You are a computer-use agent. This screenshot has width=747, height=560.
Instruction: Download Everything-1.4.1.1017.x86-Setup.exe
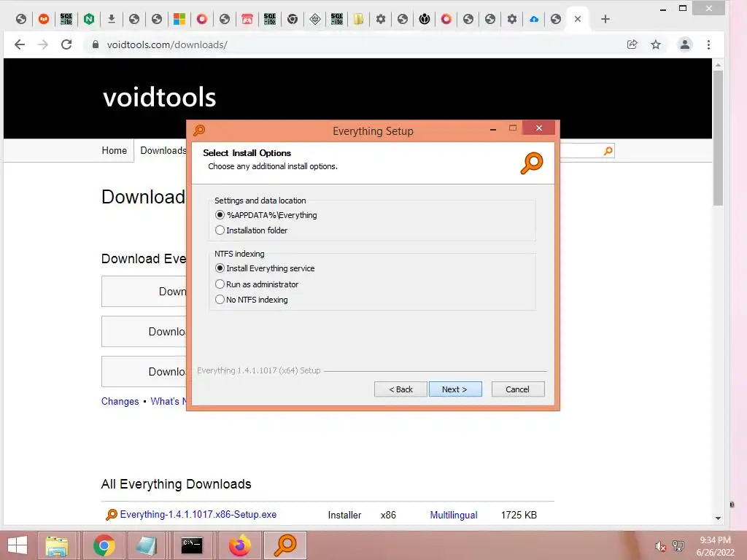tap(198, 514)
